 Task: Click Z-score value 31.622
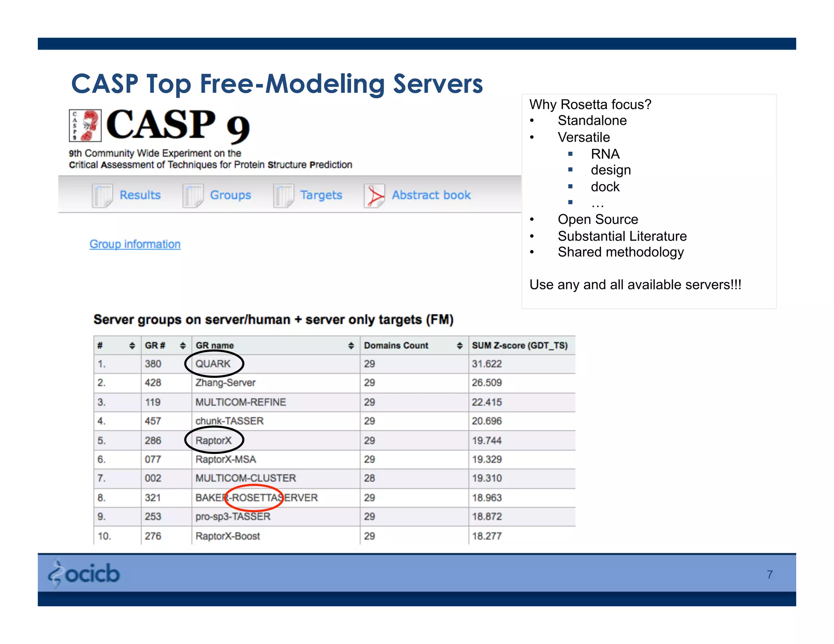coord(487,364)
